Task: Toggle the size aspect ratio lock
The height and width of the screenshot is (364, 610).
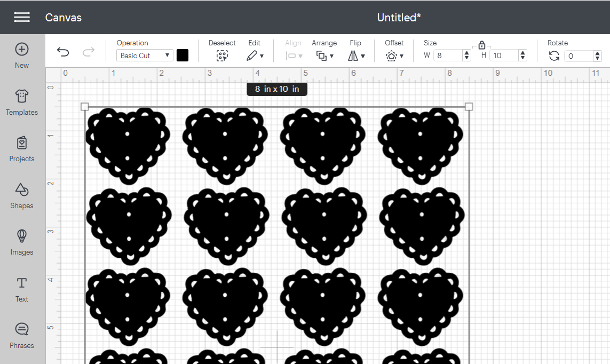Action: tap(481, 45)
